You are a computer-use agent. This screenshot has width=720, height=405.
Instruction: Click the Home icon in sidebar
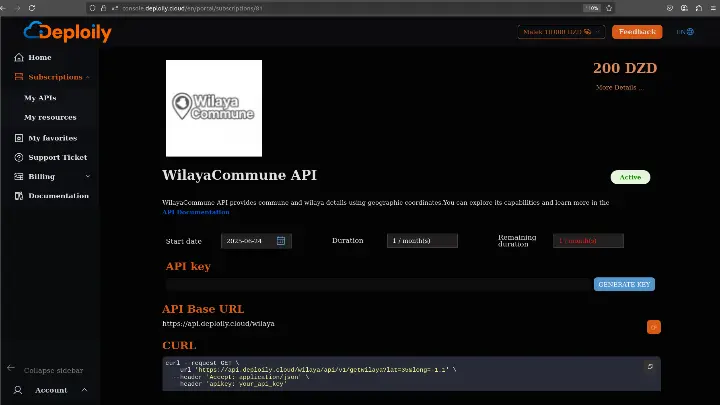tap(19, 58)
